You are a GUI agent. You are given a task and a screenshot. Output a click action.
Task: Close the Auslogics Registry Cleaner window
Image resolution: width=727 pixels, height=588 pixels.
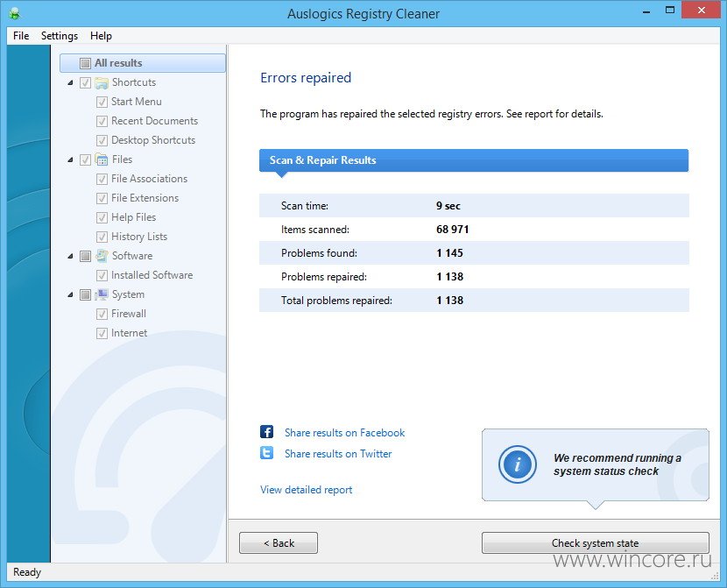click(x=701, y=11)
